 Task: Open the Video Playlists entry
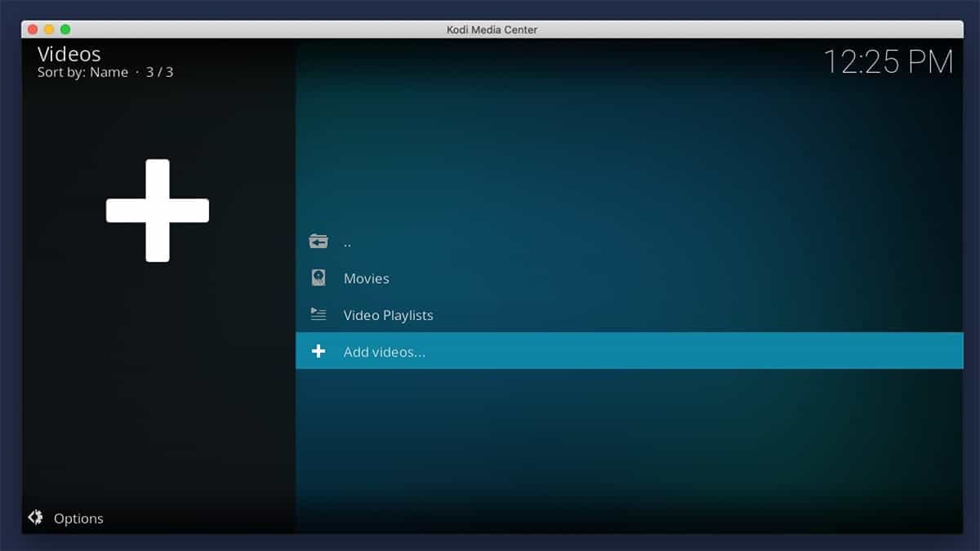point(388,315)
